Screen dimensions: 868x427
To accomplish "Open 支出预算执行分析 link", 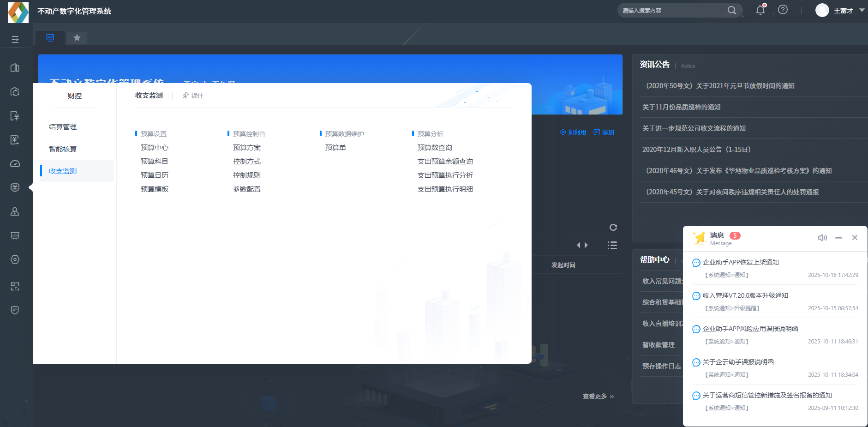I will click(445, 175).
